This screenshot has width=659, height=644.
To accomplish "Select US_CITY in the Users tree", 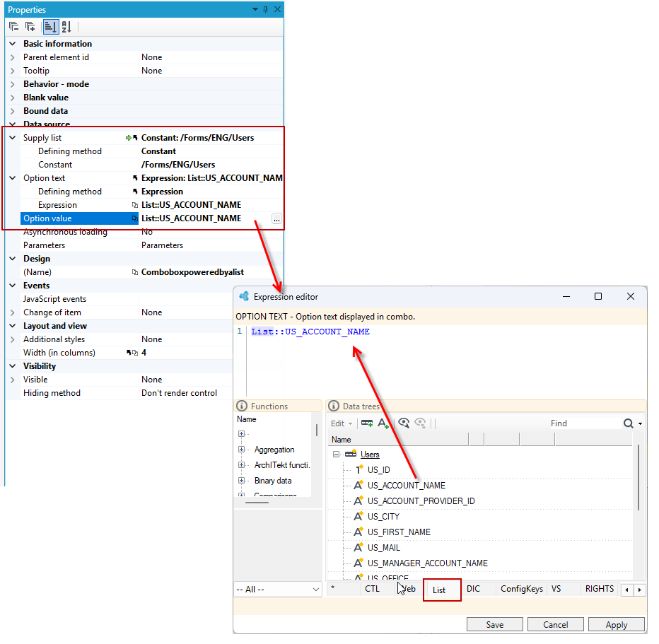I will tap(383, 517).
